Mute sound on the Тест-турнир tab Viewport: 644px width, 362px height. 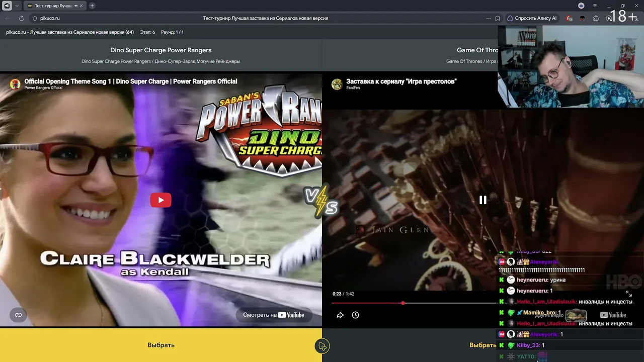coord(75,6)
